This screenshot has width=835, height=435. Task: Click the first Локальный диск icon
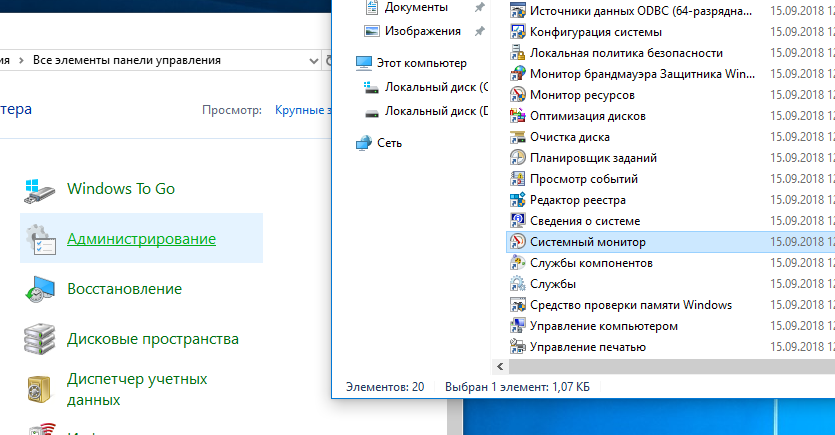(x=371, y=87)
